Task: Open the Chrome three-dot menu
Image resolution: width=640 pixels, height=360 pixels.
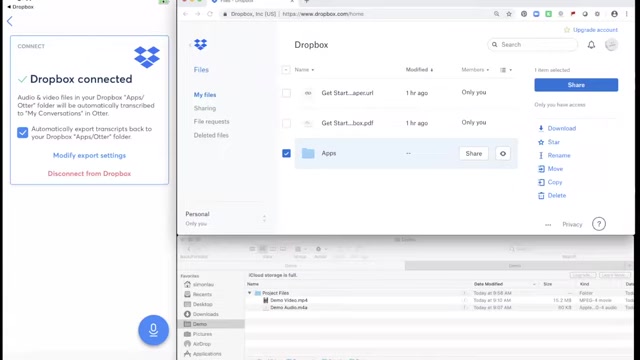Action: point(627,14)
